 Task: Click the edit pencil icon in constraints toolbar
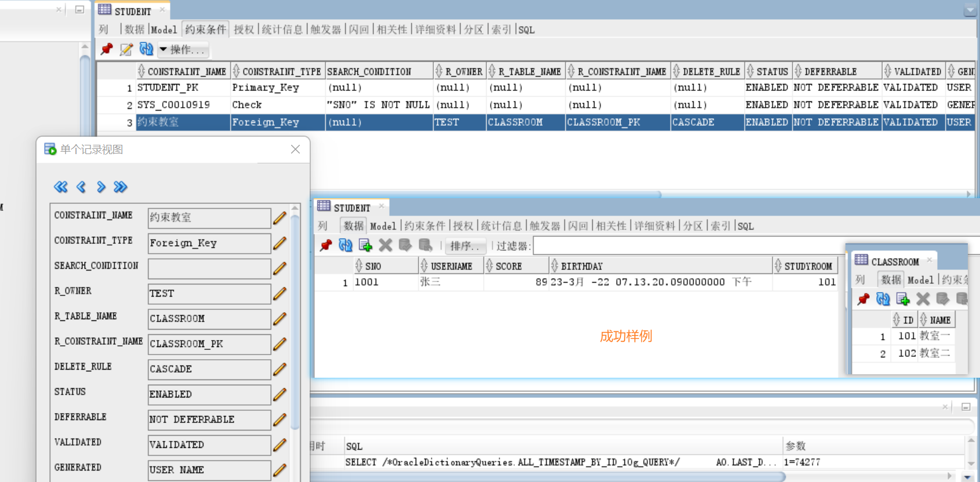pos(126,50)
